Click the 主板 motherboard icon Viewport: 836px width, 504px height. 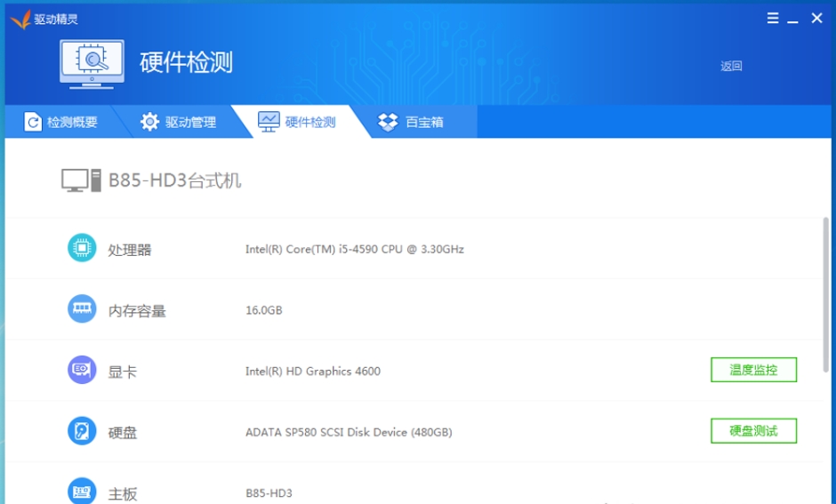[82, 492]
